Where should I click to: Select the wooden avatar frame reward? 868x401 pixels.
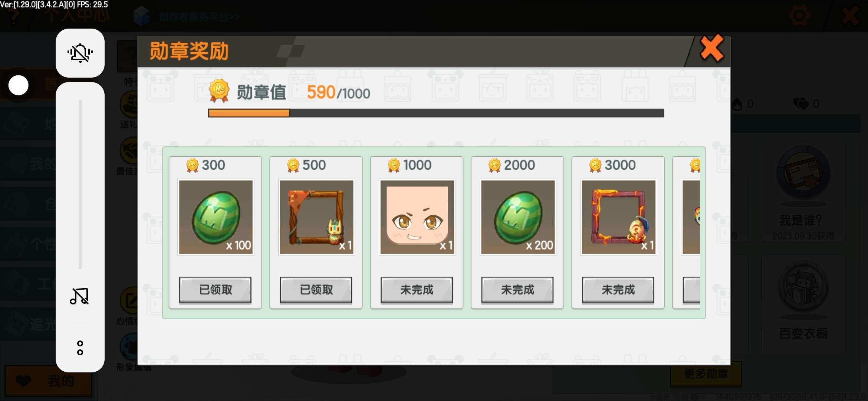tap(316, 217)
